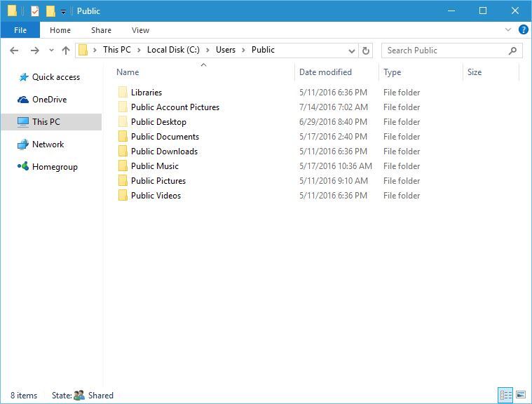Click the New folder icon in the title bar
Screen dimensions: 532x404
[x=50, y=11]
